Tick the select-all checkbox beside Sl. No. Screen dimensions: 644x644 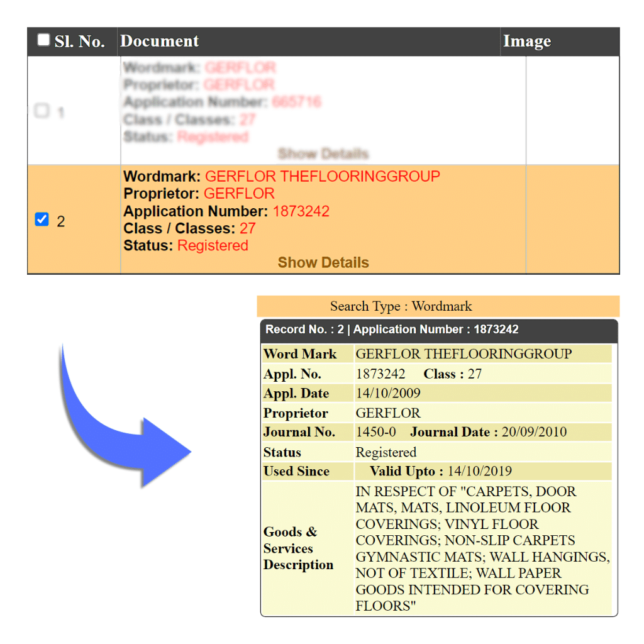tap(43, 40)
